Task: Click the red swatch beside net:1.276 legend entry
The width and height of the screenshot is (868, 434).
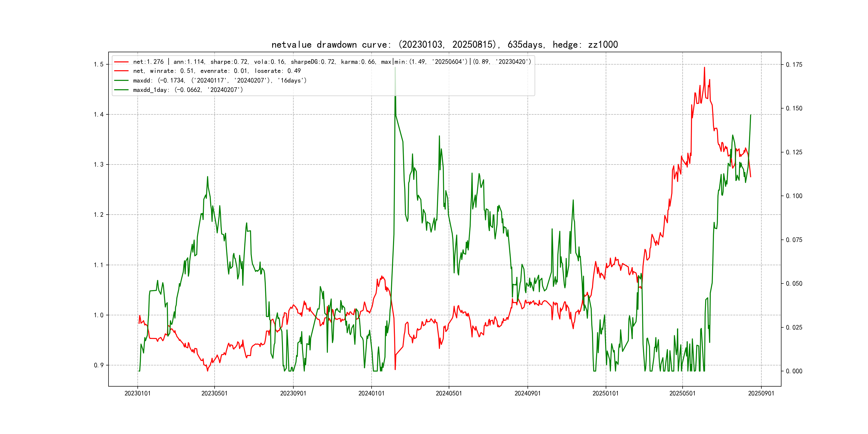Action: pos(121,62)
